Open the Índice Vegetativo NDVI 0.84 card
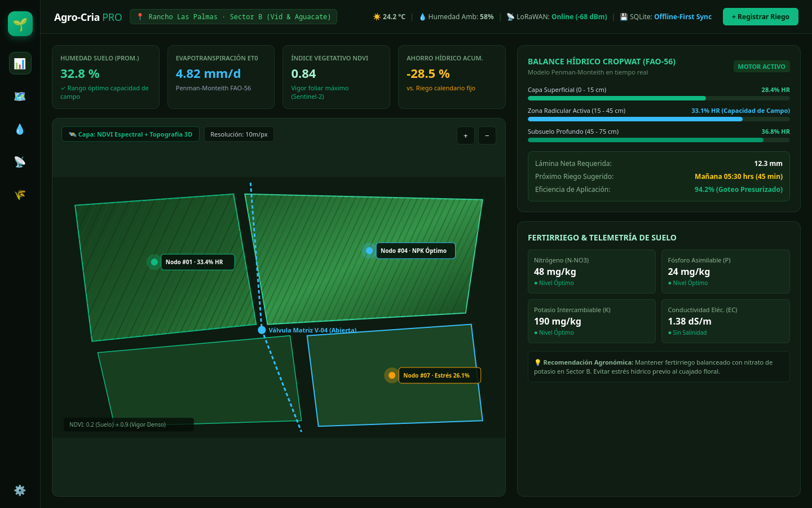The width and height of the screenshot is (812, 508). click(337, 77)
